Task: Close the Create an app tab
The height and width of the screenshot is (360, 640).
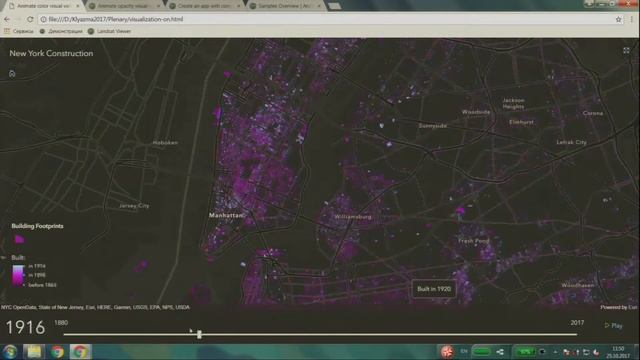Action: click(238, 6)
